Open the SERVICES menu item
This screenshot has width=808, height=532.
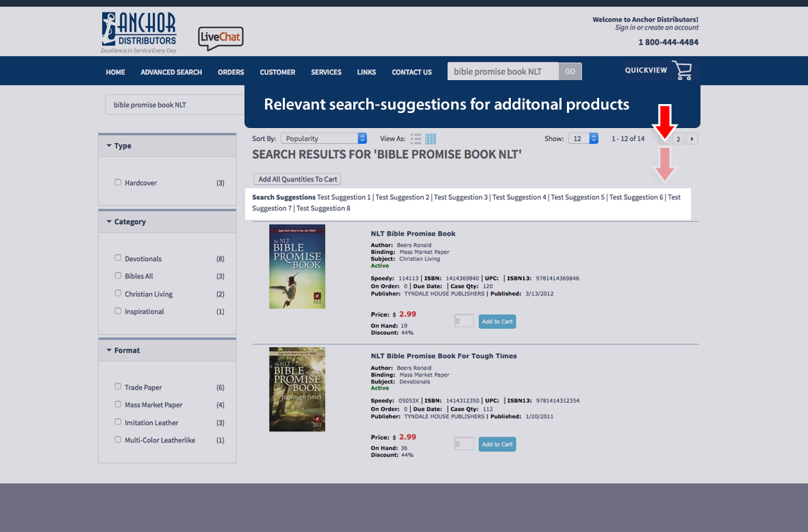pos(326,72)
